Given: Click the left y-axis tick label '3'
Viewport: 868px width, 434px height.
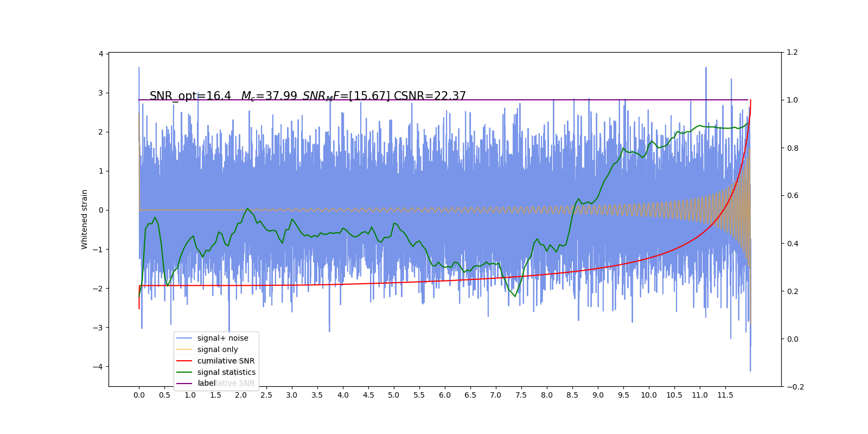Looking at the screenshot, I should point(101,93).
